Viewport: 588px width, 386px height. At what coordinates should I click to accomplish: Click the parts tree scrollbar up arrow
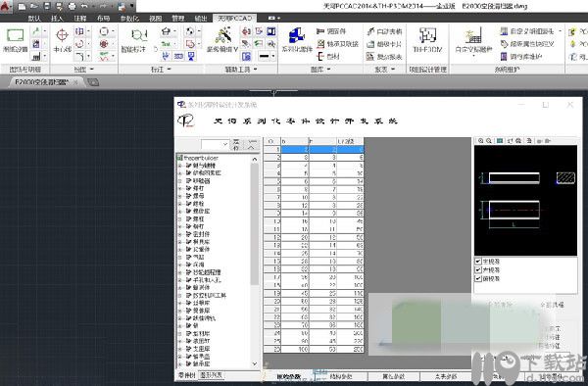[x=255, y=159]
